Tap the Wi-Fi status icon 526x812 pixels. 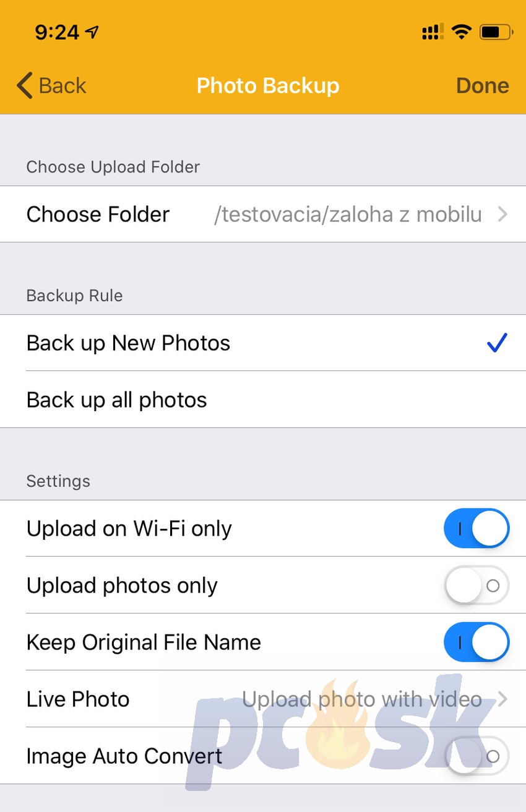point(461,32)
